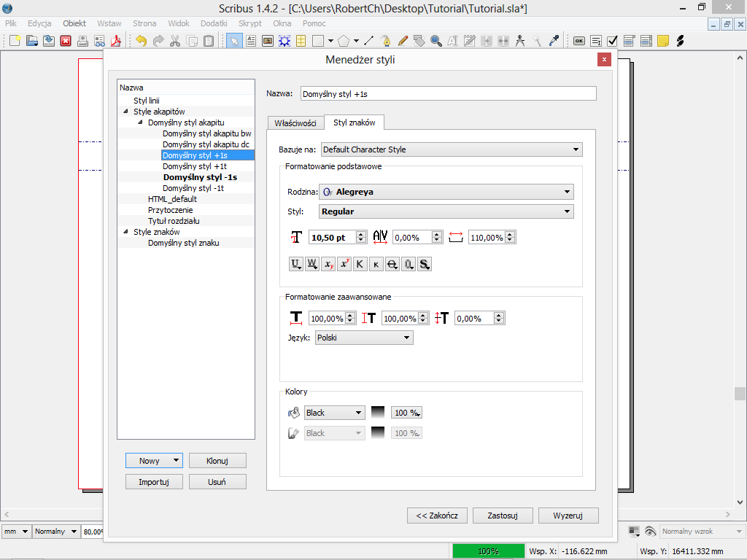
Task: Open the Rodzina font family dropdown
Action: pos(446,192)
